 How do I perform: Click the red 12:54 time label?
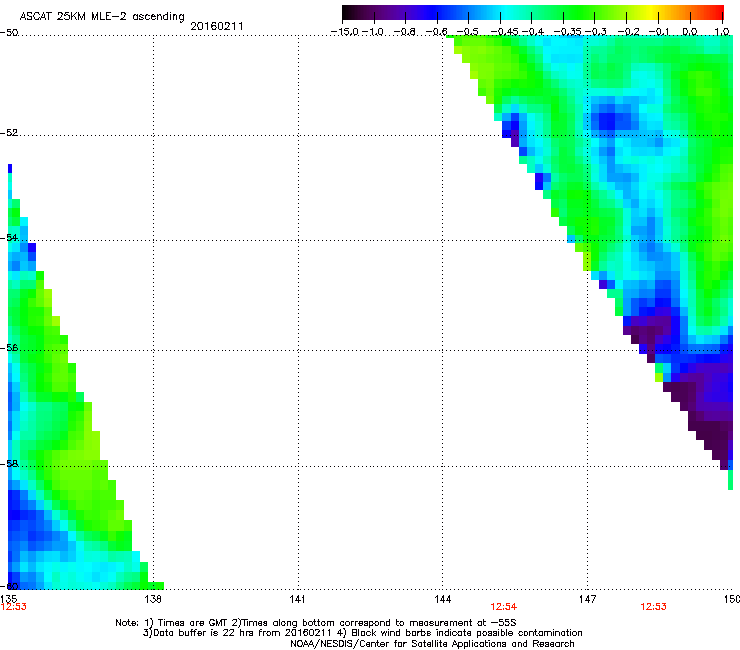504,607
